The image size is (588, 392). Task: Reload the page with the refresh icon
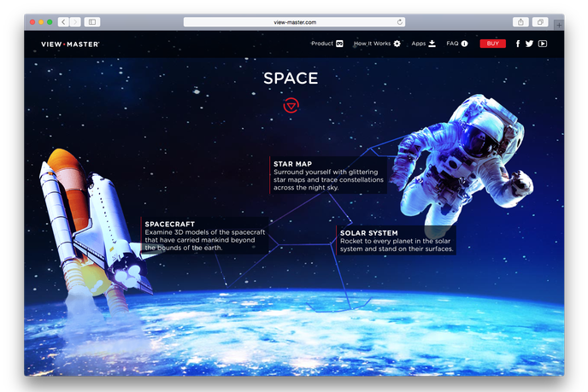[399, 21]
